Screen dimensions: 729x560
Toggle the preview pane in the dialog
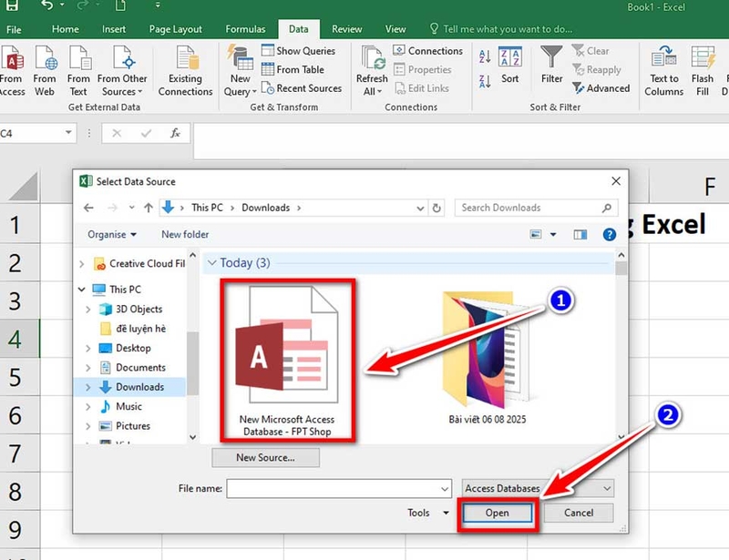click(580, 234)
